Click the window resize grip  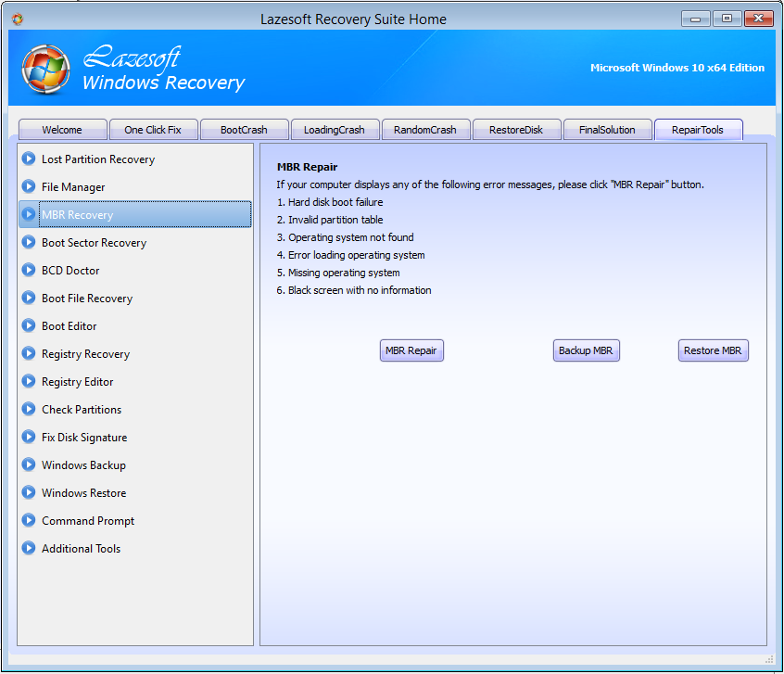770,660
